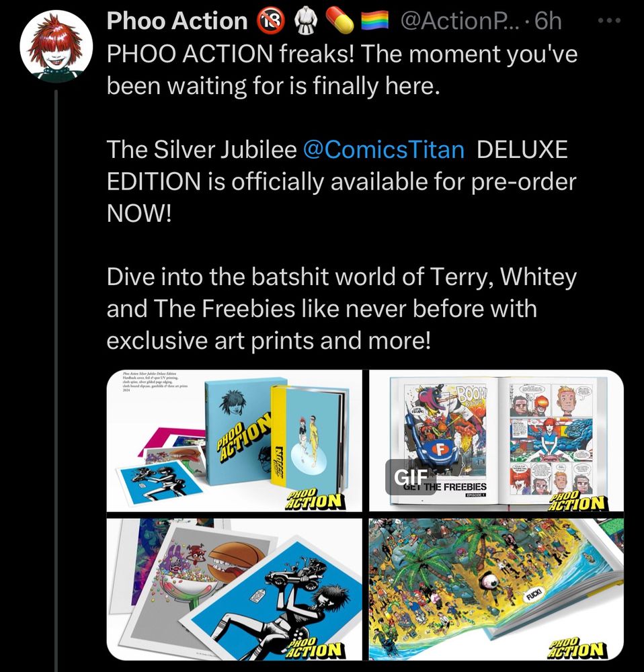
Task: Click the 18+ badge emoji in name
Action: pos(270,21)
